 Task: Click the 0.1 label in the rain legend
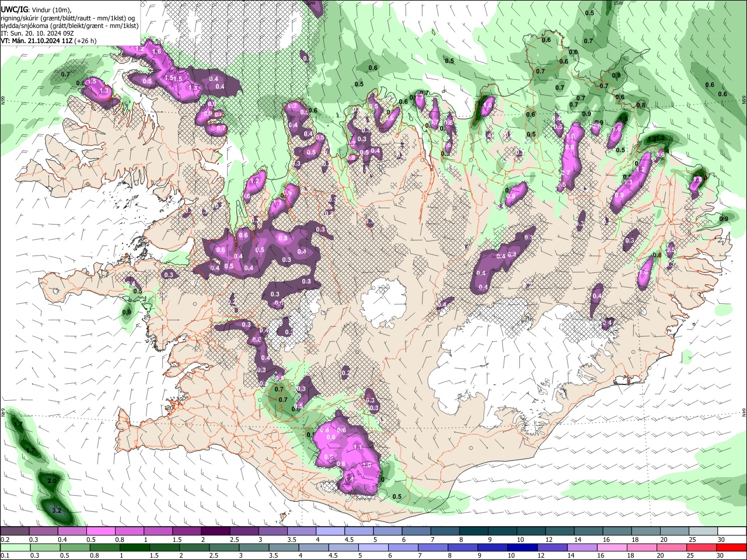[x=5, y=556]
